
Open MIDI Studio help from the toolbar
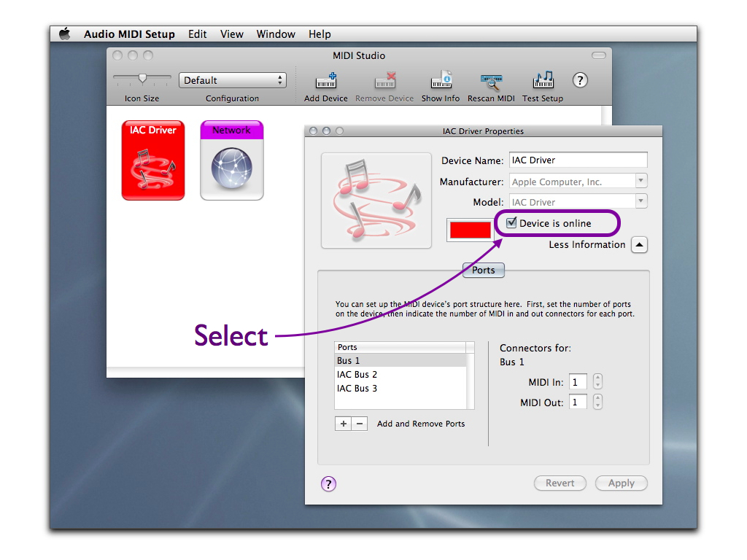580,80
